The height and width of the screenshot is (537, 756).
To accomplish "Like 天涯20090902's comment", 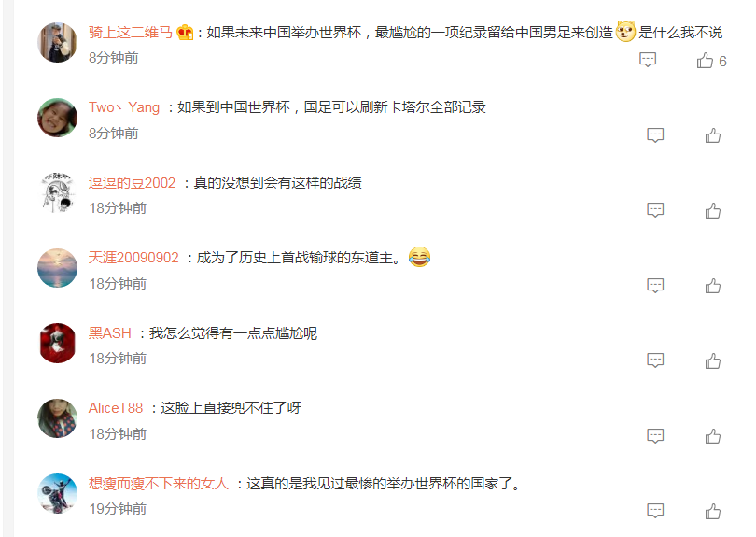I will [x=713, y=286].
